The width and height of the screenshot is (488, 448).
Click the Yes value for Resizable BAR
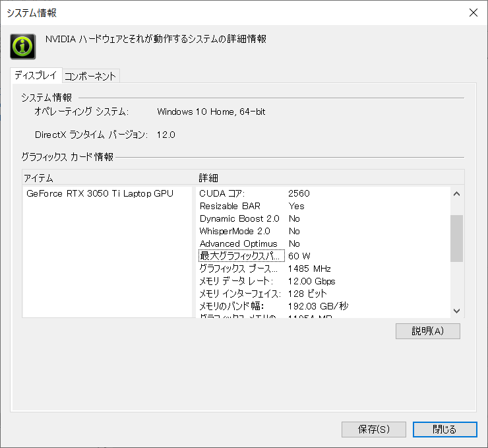(296, 206)
